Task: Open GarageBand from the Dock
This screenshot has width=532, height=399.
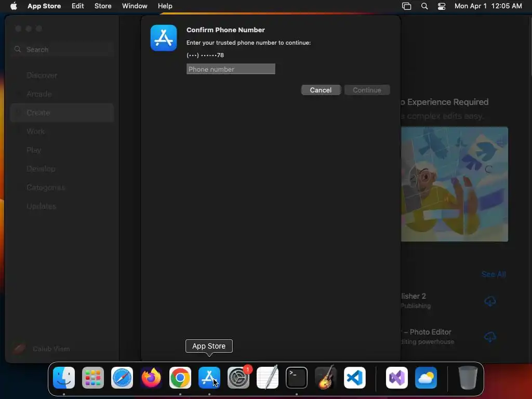Action: coord(326,378)
